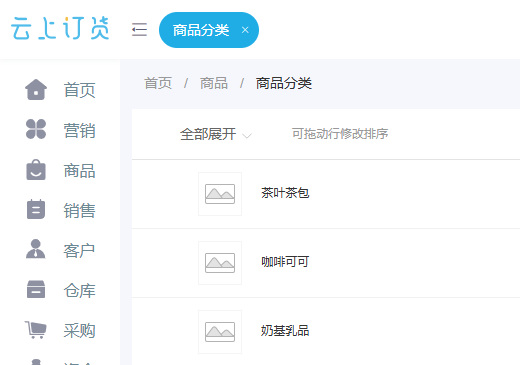520x365 pixels.
Task: Select the 咖啡可可 category name
Action: tap(285, 262)
